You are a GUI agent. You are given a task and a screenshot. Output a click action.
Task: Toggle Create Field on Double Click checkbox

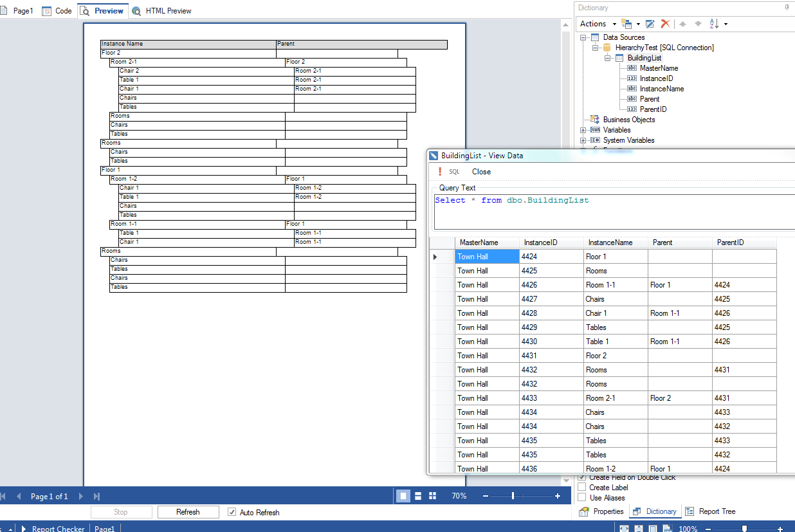pyautogui.click(x=581, y=477)
